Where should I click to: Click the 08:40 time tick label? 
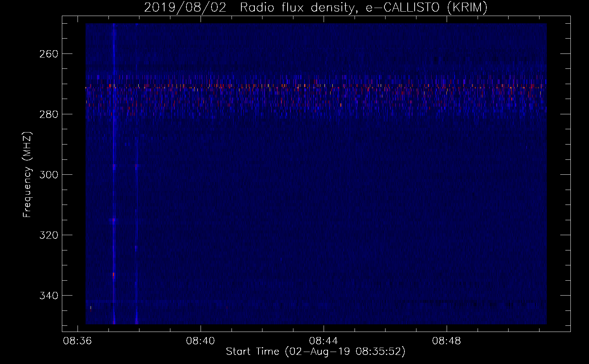tap(201, 341)
